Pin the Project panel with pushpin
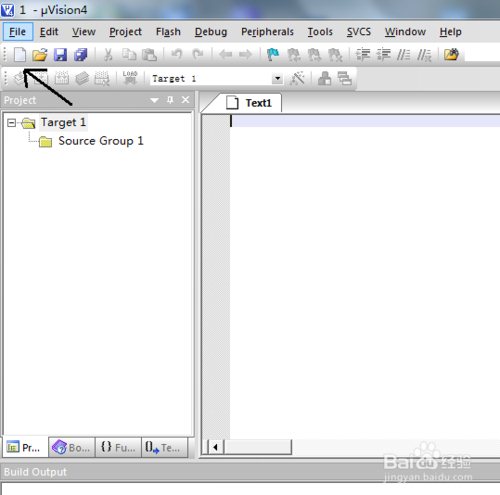 [x=170, y=100]
